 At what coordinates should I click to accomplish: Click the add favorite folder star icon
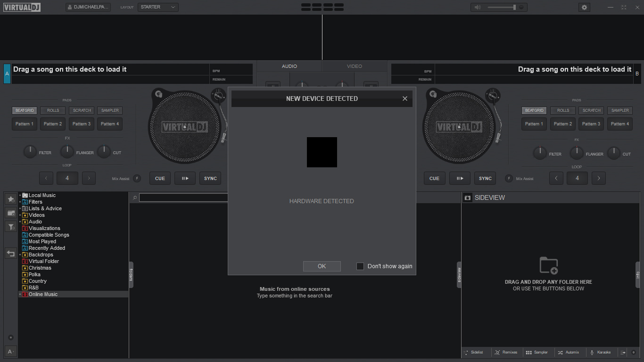11,199
